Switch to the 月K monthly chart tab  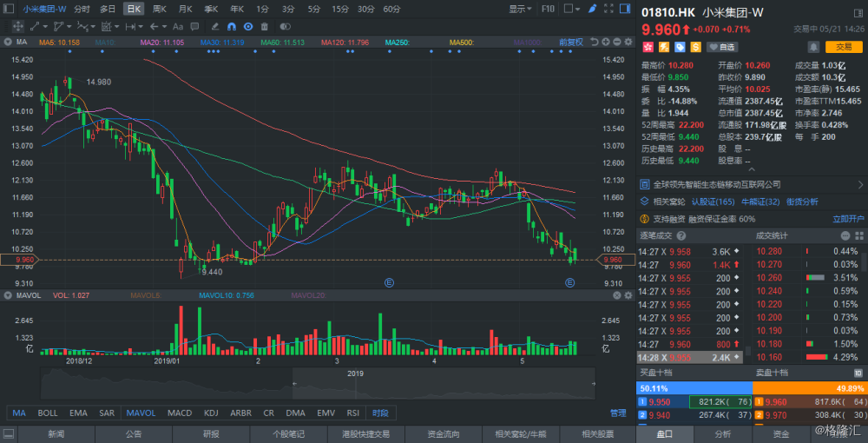click(186, 9)
